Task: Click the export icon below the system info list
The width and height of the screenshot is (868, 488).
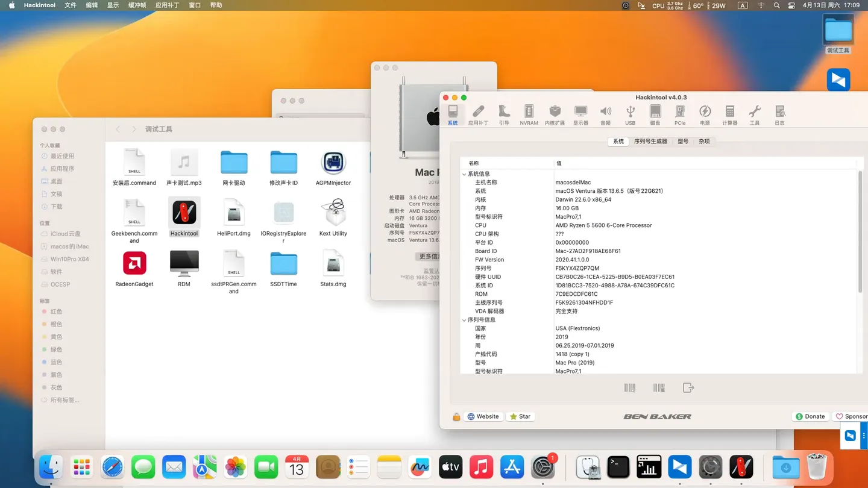Action: [x=688, y=387]
